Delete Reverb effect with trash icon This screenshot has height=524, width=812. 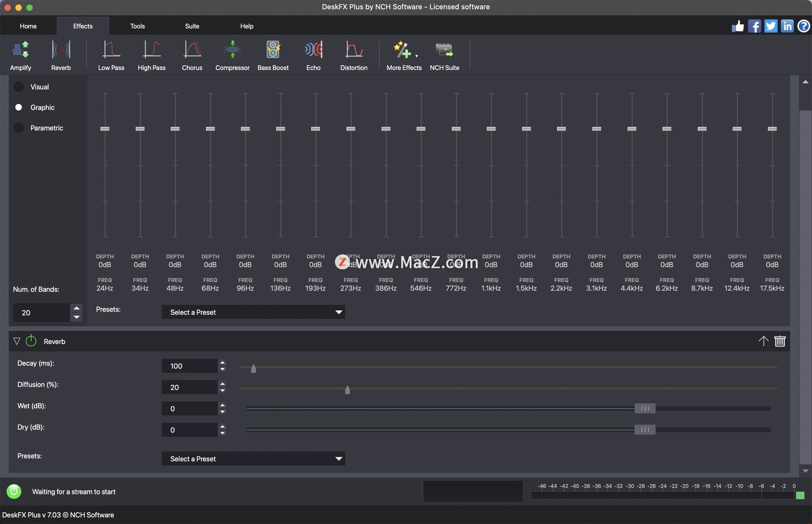pyautogui.click(x=780, y=341)
